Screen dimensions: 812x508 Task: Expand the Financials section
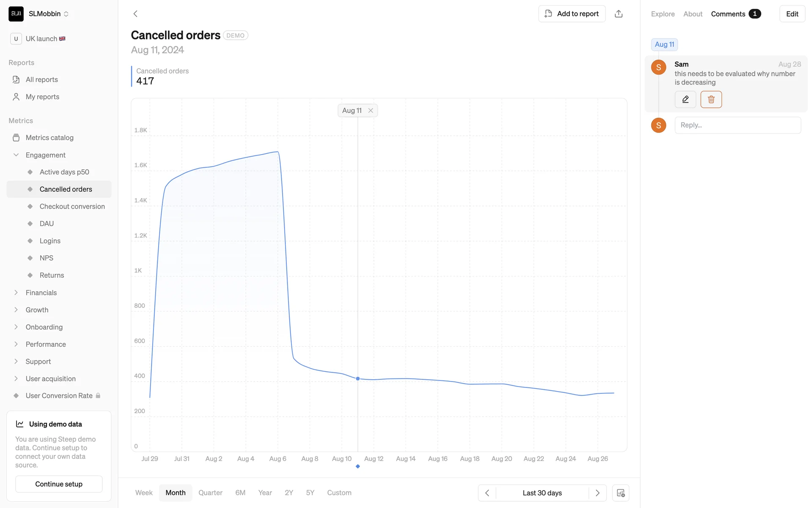(x=16, y=293)
